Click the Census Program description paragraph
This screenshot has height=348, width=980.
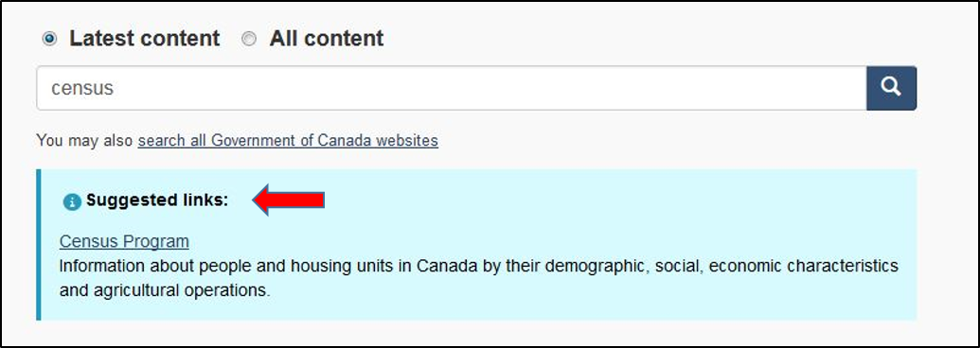click(479, 278)
